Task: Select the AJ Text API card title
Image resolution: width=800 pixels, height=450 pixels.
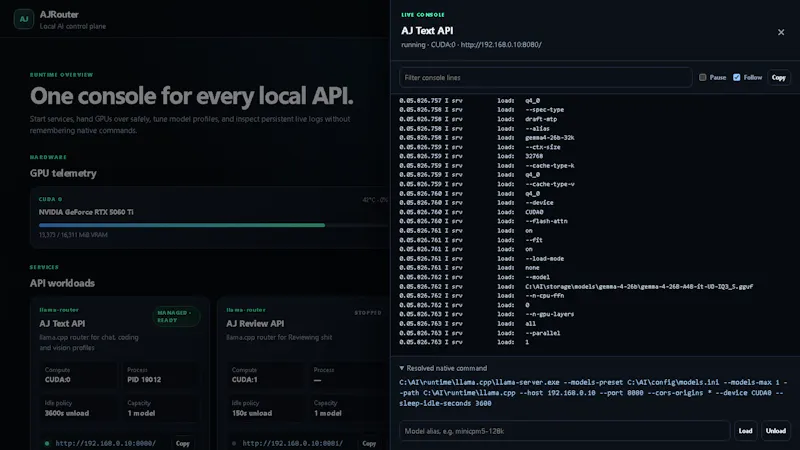Action: (62, 323)
